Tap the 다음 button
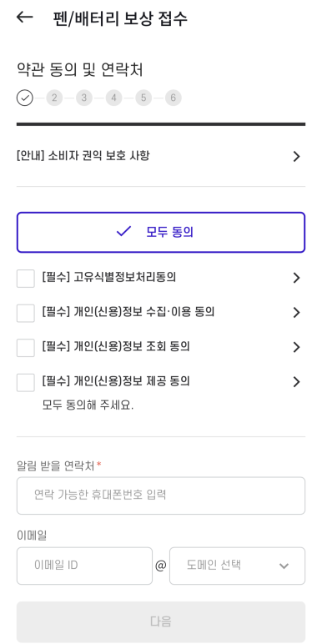Screen dimensions: 322x644 coord(161,621)
